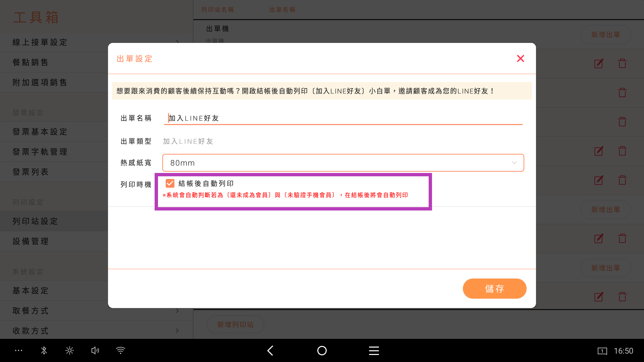Viewport: 644px width, 362px height.
Task: Click the topmost trash delete icon
Action: [622, 63]
